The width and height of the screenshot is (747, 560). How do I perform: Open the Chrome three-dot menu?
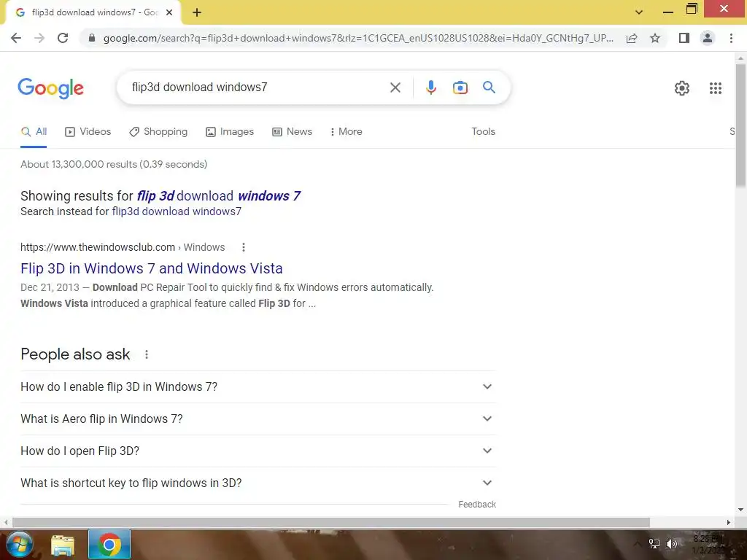click(731, 38)
